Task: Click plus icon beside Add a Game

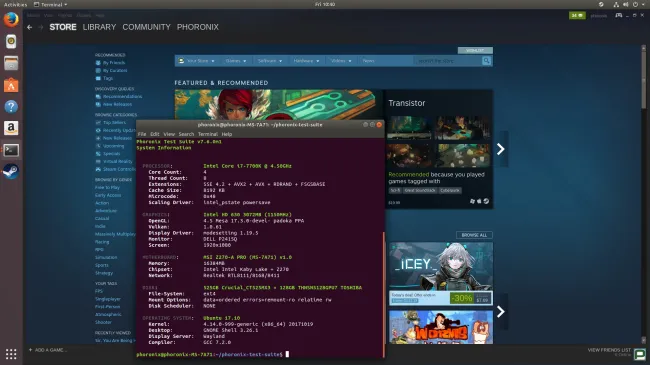Action: pyautogui.click(x=30, y=350)
